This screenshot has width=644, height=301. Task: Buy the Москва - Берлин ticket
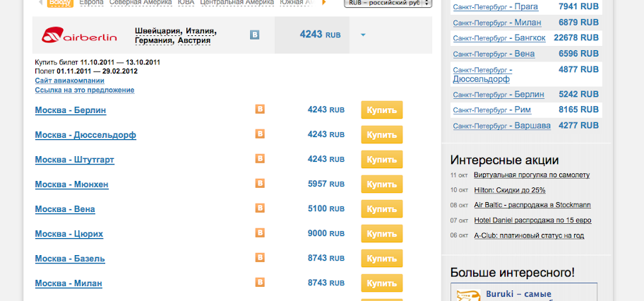(x=382, y=110)
